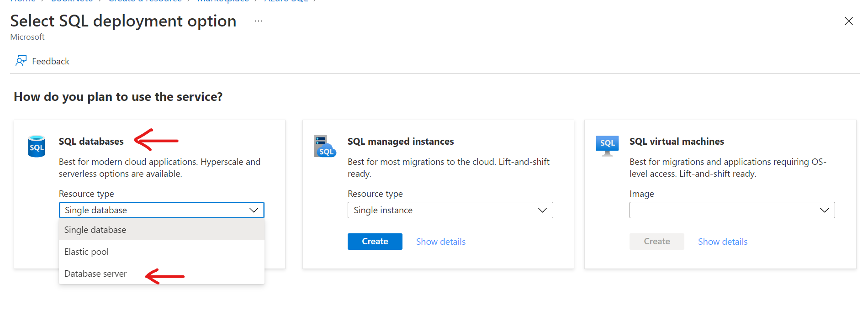868x321 pixels.
Task: Click the SQL managed instances heading
Action: click(401, 142)
